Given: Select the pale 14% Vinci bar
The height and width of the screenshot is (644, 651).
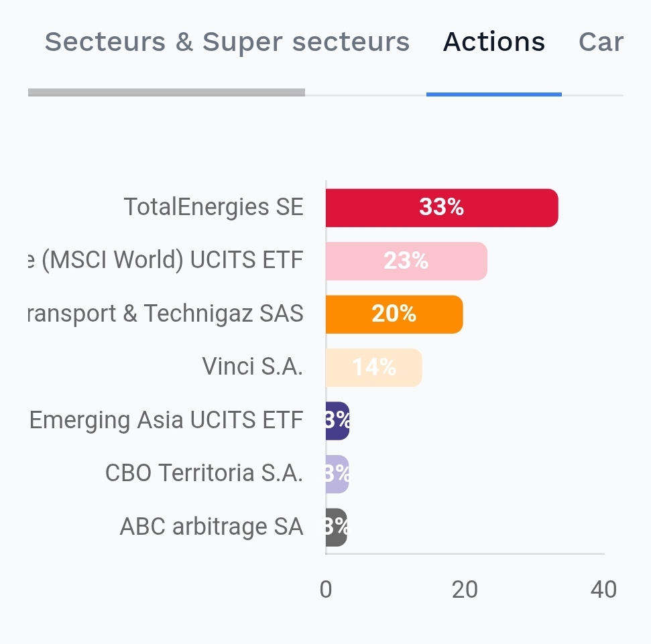Looking at the screenshot, I should click(373, 367).
